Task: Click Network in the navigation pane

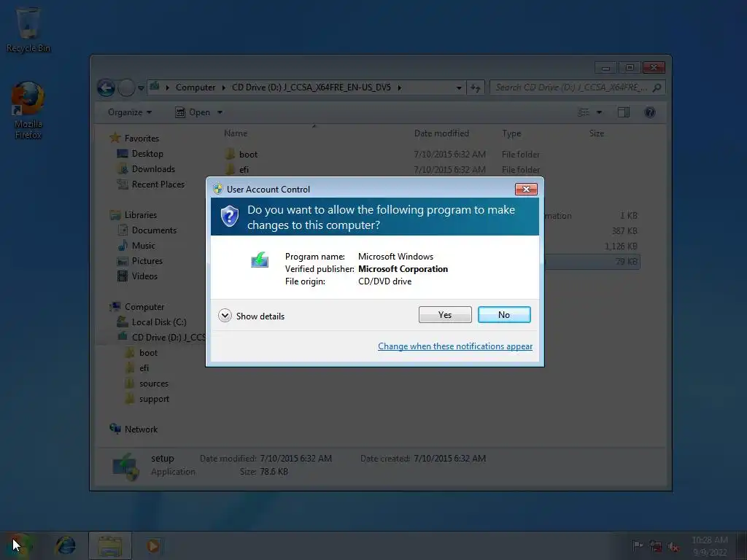Action: [x=141, y=429]
